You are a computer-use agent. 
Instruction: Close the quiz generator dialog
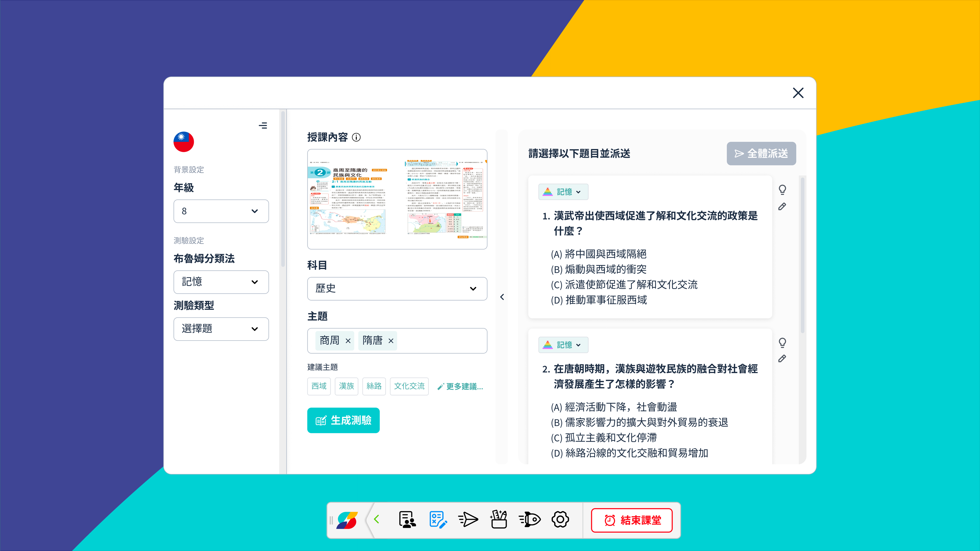(x=798, y=93)
